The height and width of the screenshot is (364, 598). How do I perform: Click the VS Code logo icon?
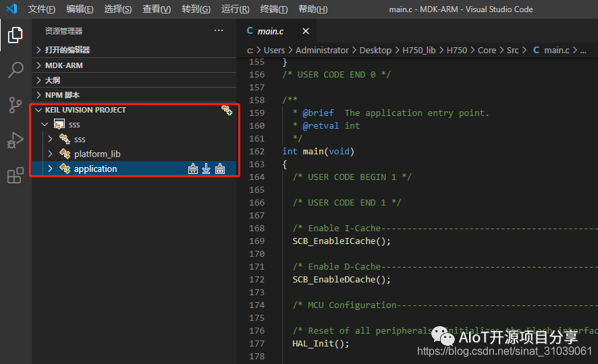(x=11, y=9)
